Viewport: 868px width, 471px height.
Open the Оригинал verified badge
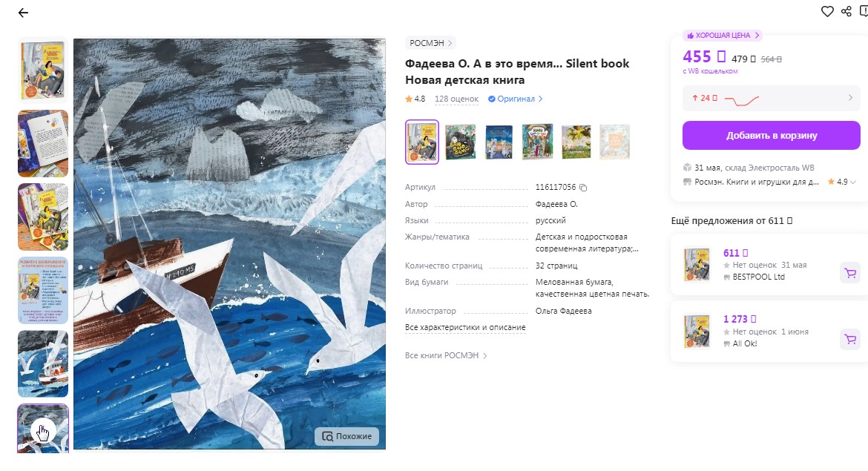click(515, 99)
